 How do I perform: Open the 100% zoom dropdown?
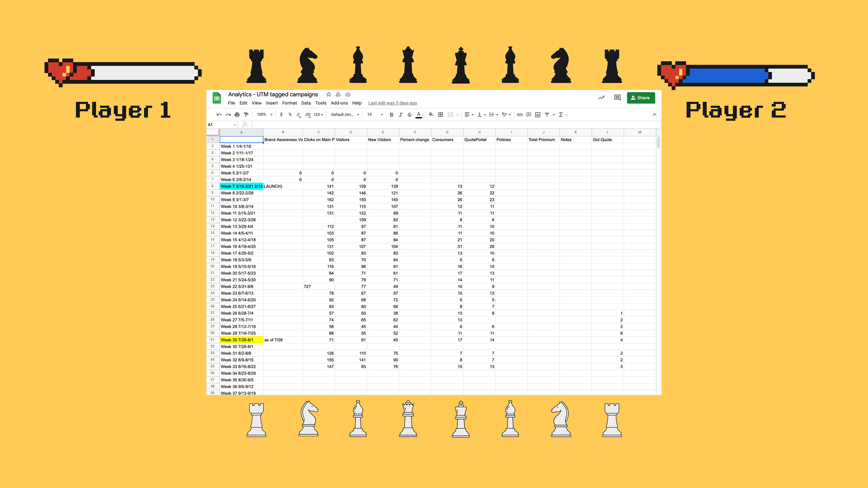tap(264, 115)
